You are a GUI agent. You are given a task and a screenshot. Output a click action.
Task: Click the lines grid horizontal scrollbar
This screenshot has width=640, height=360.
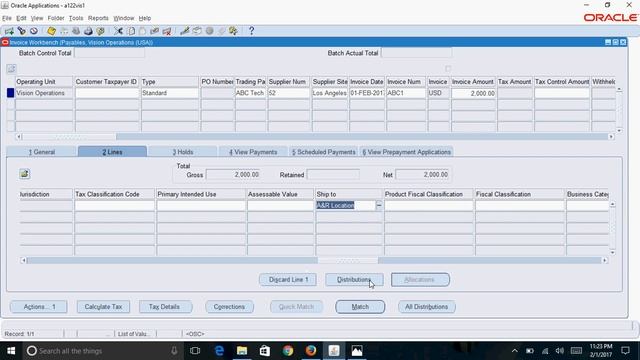(314, 260)
